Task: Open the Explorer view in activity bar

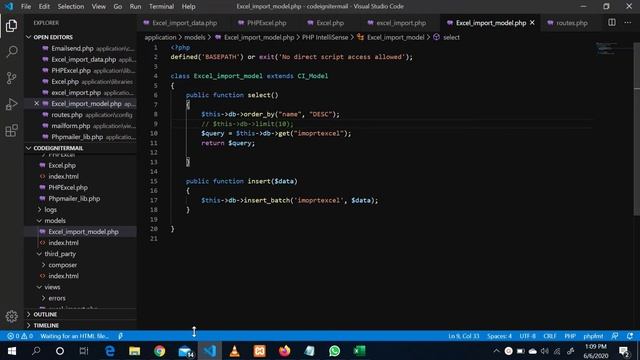Action: coord(11,25)
